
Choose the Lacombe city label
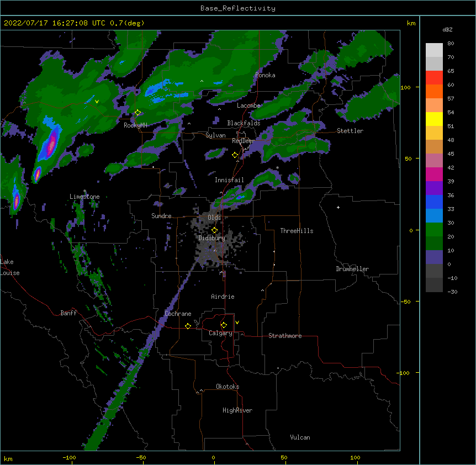pos(248,105)
